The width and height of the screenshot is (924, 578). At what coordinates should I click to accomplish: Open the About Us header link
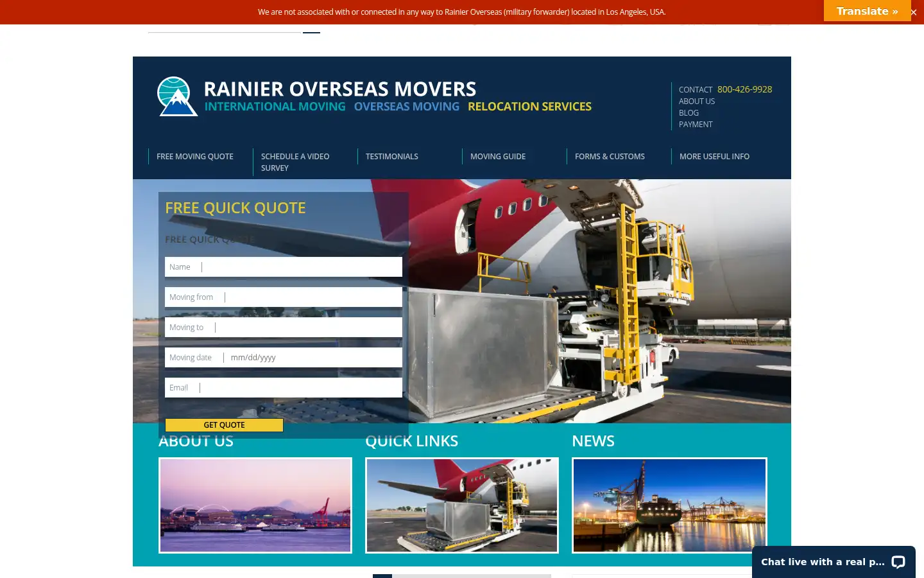coord(697,101)
